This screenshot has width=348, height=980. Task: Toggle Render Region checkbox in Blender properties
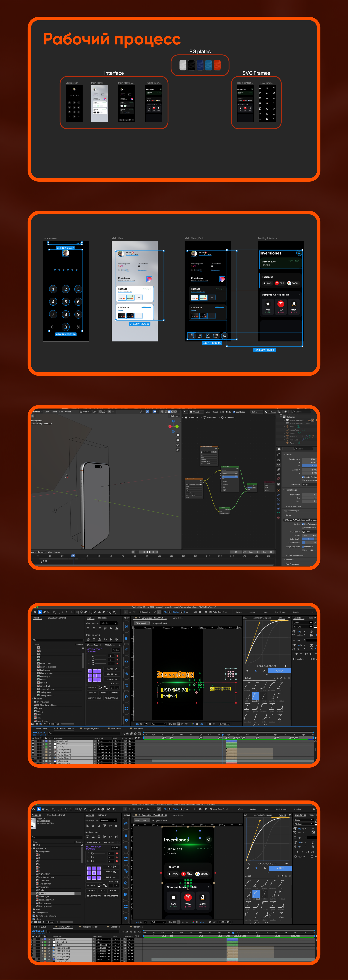tap(303, 477)
